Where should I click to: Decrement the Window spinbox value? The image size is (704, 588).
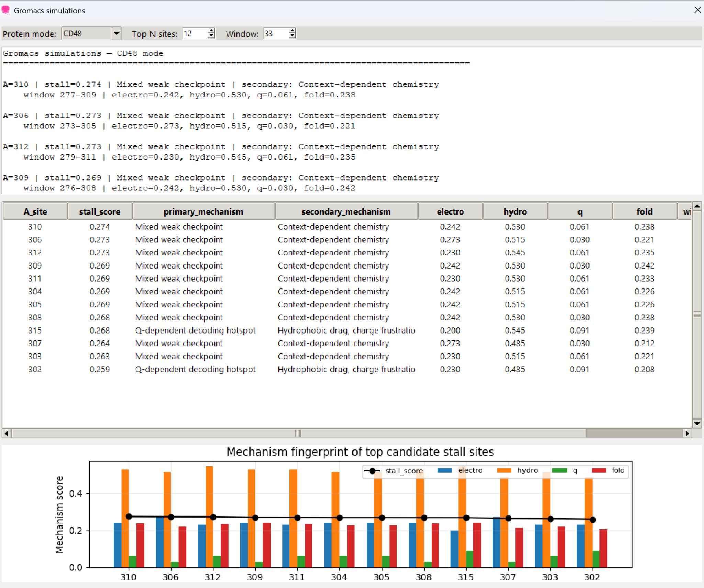(292, 36)
